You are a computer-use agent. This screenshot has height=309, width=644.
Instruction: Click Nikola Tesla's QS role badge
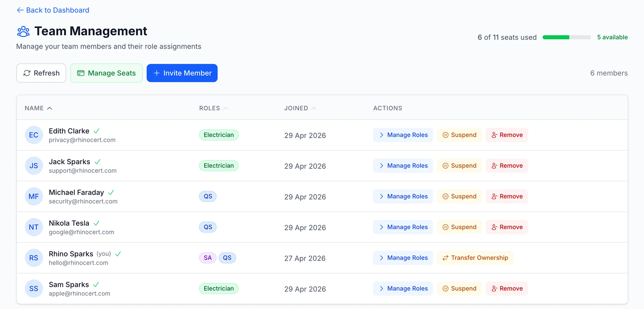208,227
